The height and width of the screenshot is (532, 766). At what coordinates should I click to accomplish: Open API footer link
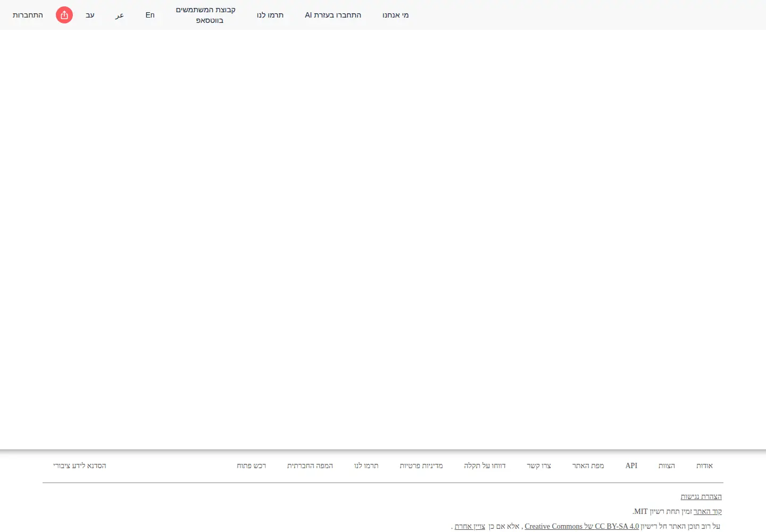pyautogui.click(x=631, y=465)
